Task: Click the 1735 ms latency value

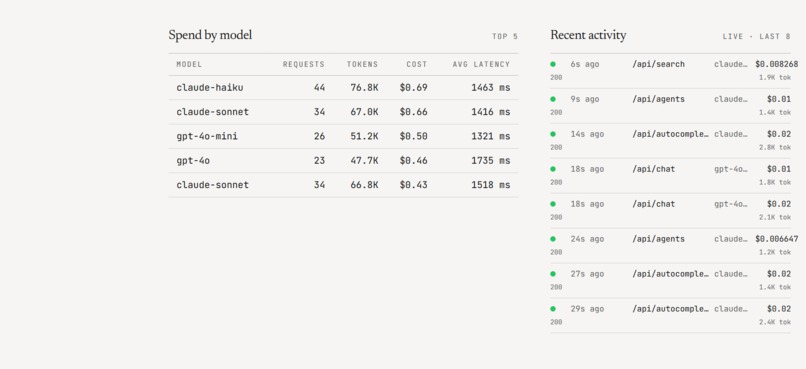Action: pyautogui.click(x=491, y=161)
